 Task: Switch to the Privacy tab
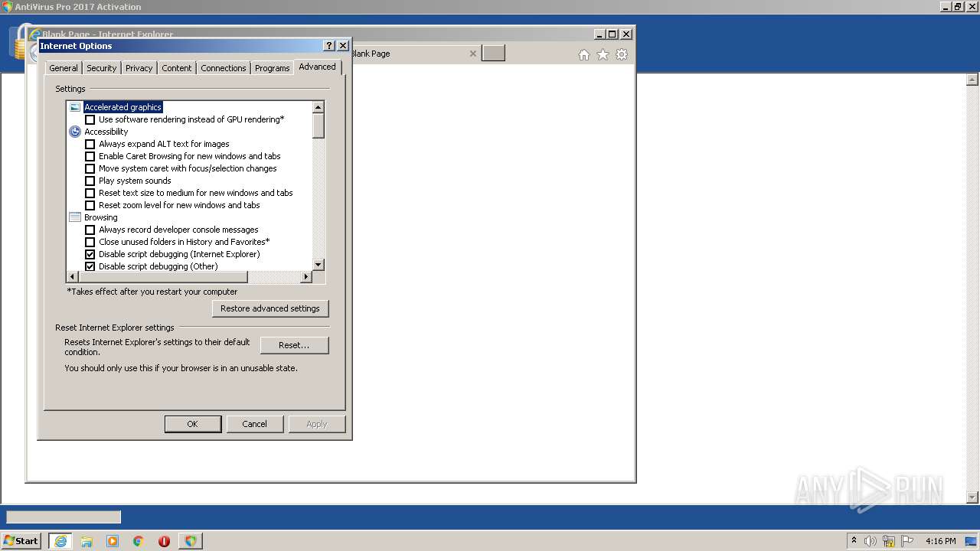(139, 68)
